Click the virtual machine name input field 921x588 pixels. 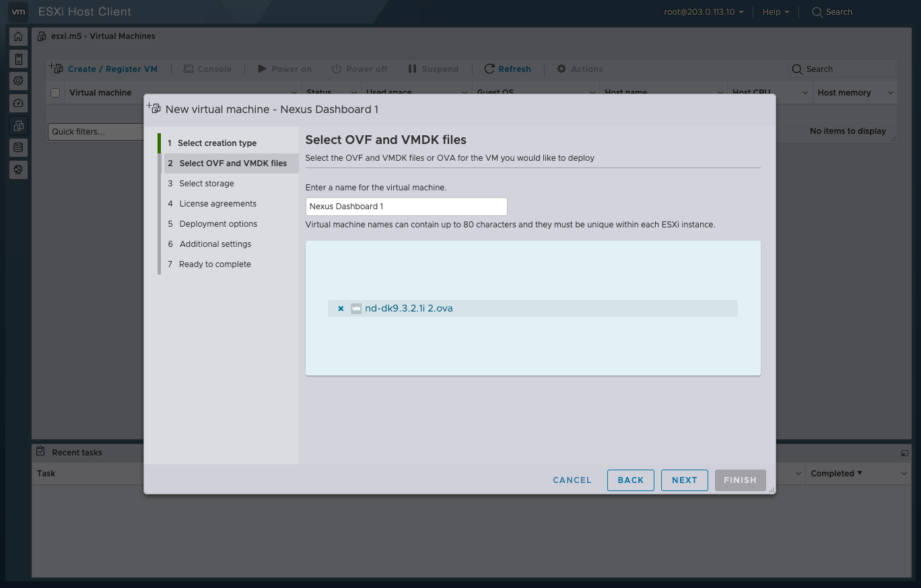[407, 207]
